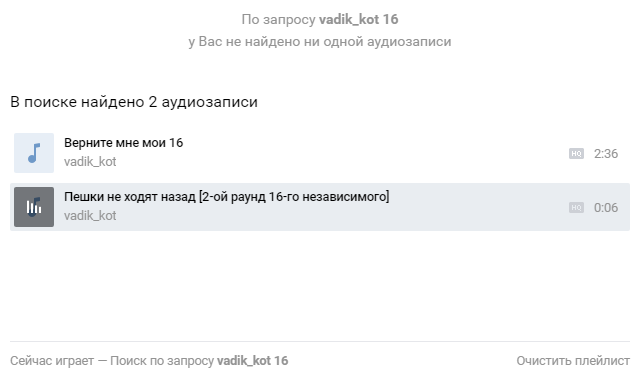Viewport: 641px width, 378px height.
Task: Clear playlist via "Очистить плейлист"
Action: 573,361
